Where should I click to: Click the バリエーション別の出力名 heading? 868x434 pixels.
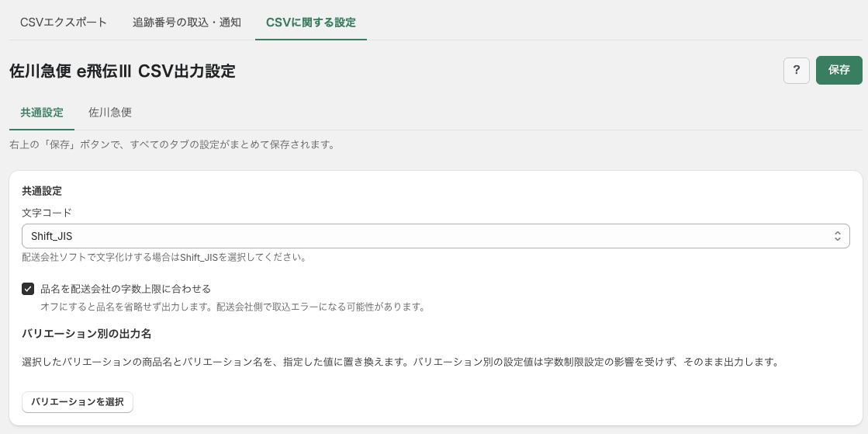point(86,334)
